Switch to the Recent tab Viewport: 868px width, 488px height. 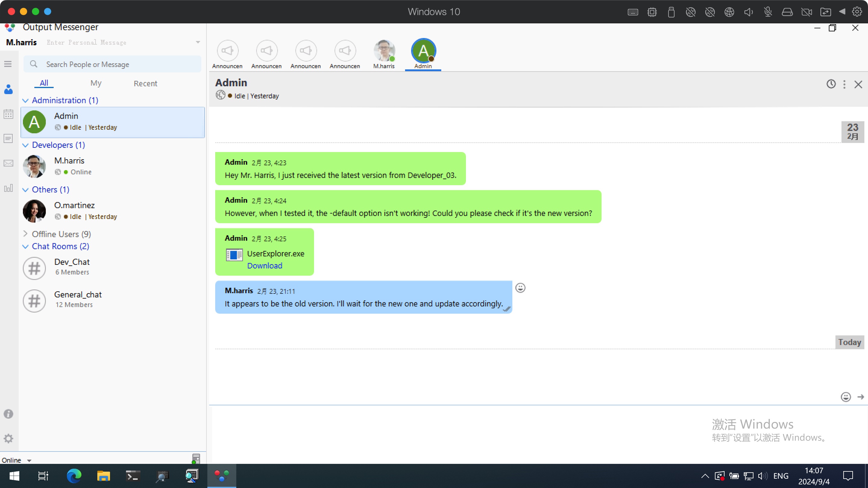click(x=145, y=83)
